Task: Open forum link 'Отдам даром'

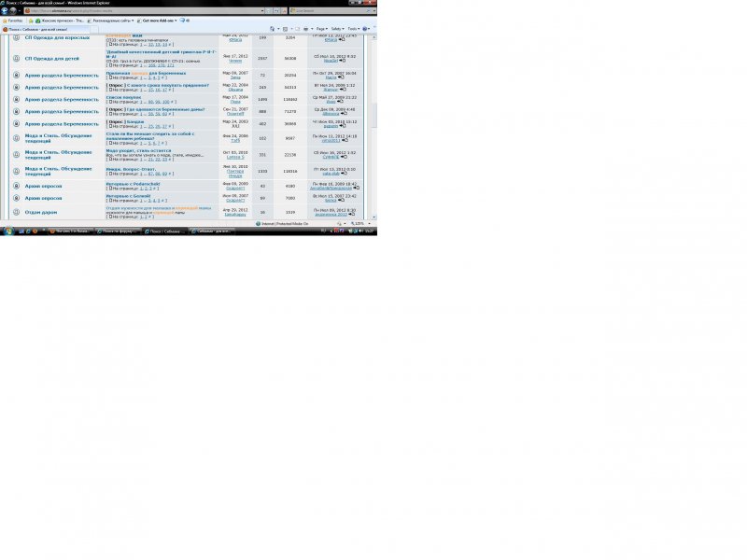Action: click(x=40, y=213)
